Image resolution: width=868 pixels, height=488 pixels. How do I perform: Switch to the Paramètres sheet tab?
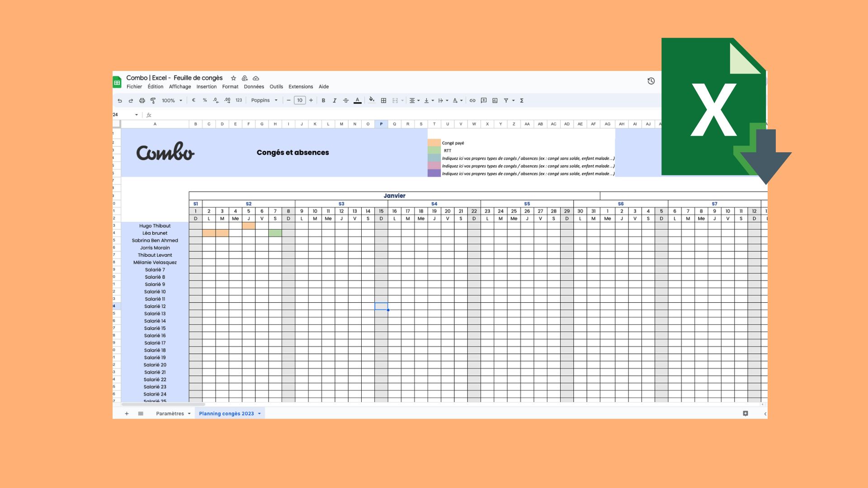coord(170,413)
